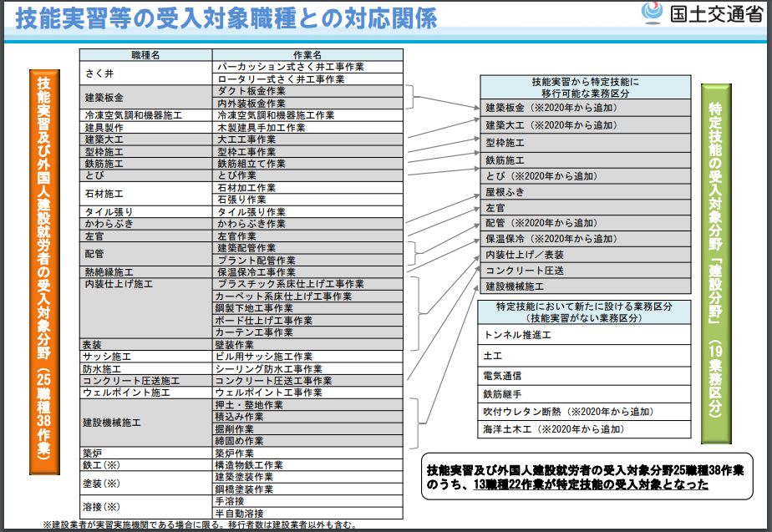Click the 建築配管作業 cell
This screenshot has height=532, width=772.
tap(307, 248)
